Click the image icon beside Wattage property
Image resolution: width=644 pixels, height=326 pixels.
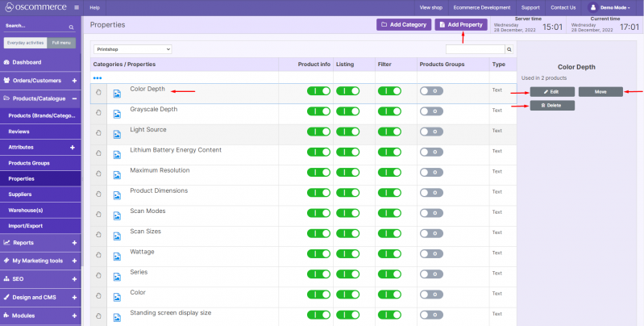click(x=117, y=256)
